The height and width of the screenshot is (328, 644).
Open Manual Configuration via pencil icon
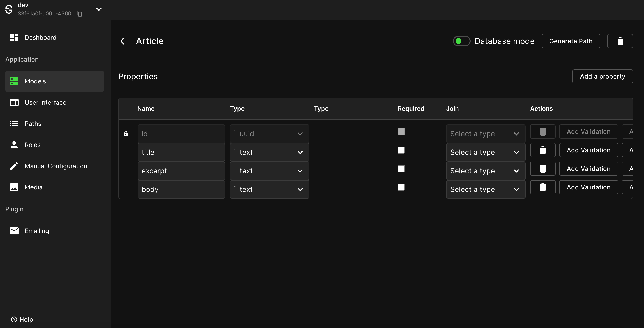click(x=14, y=166)
